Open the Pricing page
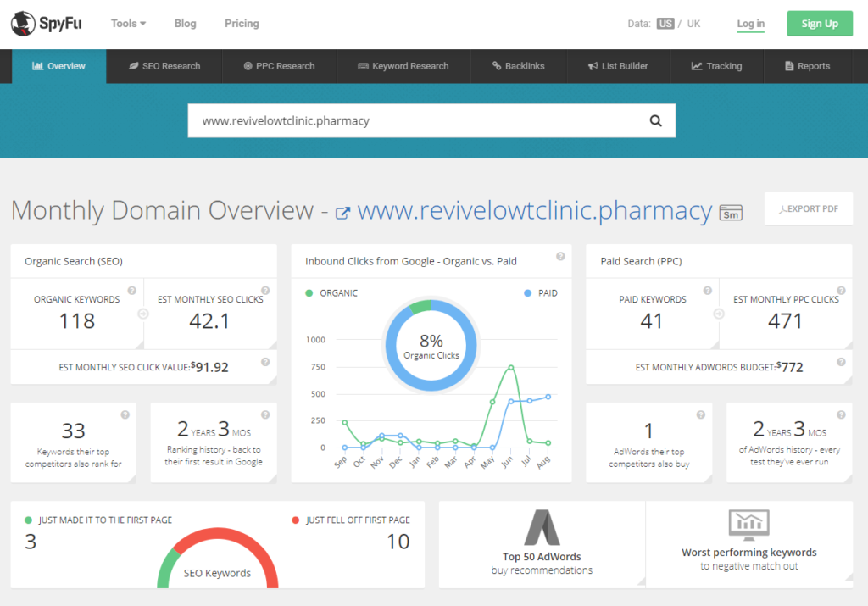868x606 pixels. pos(242,23)
